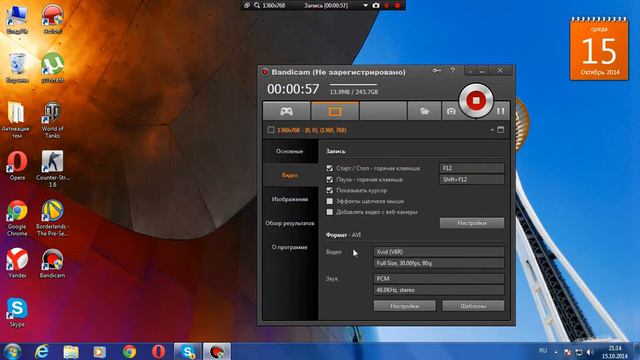The width and height of the screenshot is (640, 360).
Task: Toggle Старт / Стоп hotkey checkbox
Action: click(x=329, y=168)
